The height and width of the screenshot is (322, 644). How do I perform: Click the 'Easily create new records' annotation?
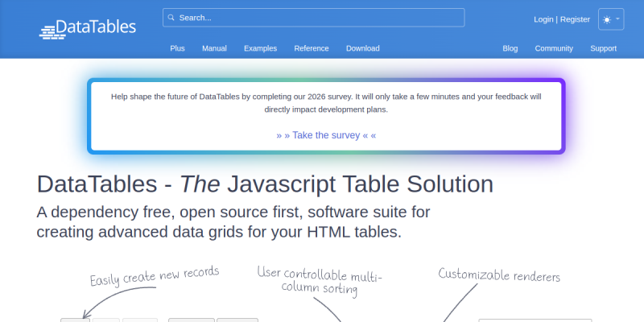tap(155, 275)
